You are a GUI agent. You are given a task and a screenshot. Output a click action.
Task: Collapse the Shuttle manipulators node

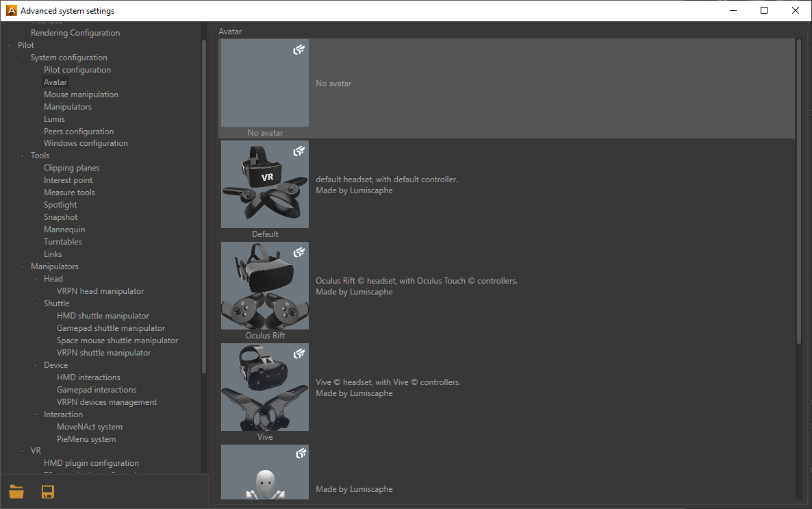36,303
